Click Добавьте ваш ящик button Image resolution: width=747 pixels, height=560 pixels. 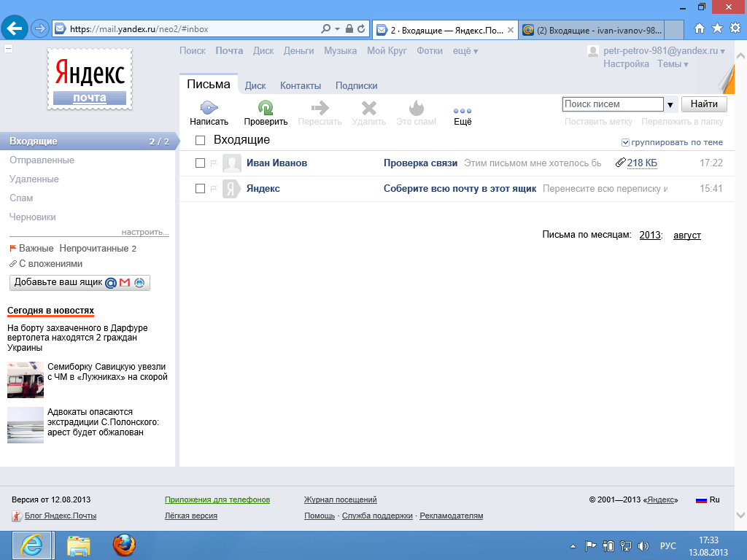point(80,282)
